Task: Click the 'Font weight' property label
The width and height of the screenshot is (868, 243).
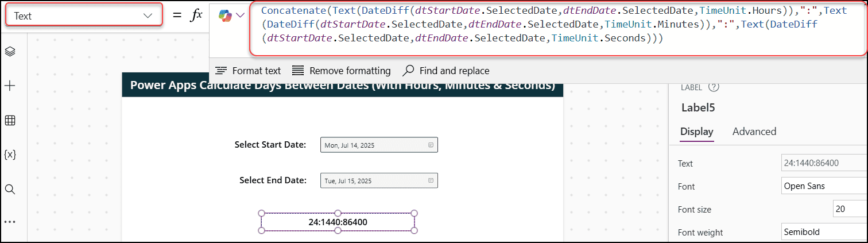Action: 700,232
